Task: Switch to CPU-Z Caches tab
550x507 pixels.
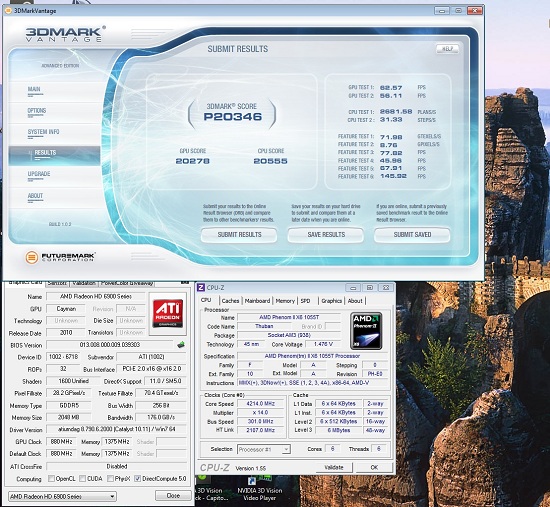Action: click(230, 301)
